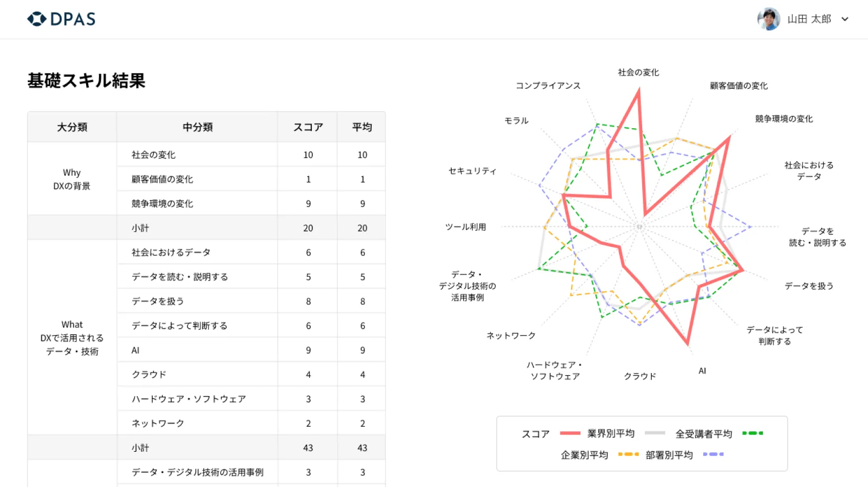
Task: Open the user menu chevron
Action: point(845,19)
